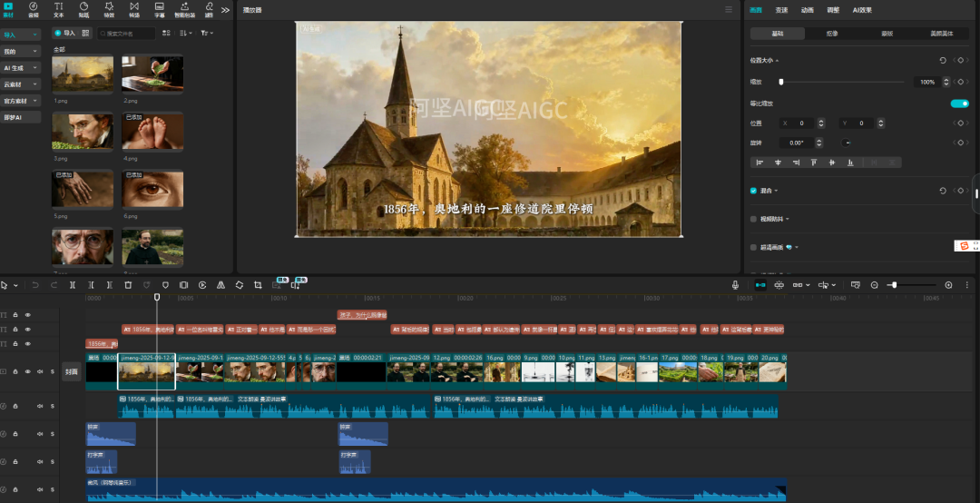Click the freeze frame icon in timeline toolbar
Viewport: 980px width, 503px height.
tap(183, 285)
